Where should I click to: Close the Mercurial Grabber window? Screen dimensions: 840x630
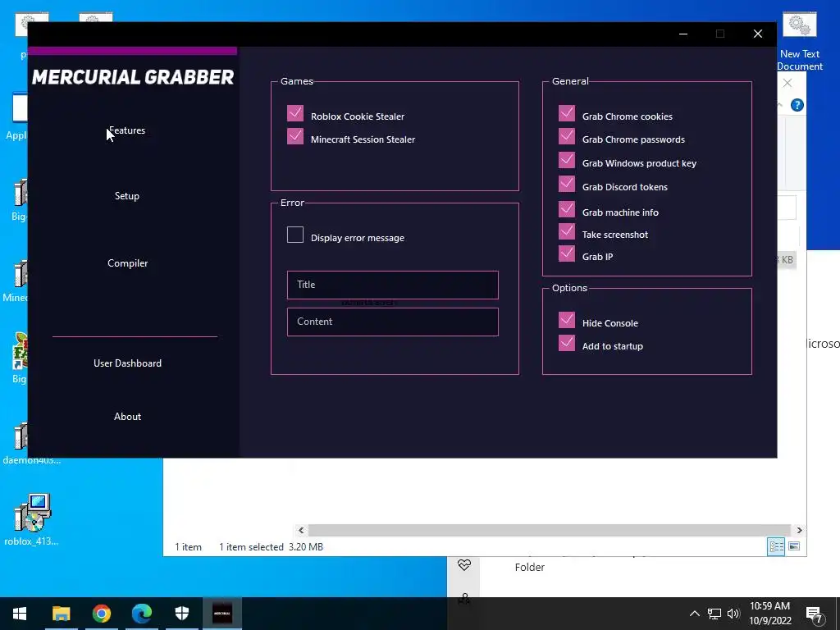click(x=757, y=34)
